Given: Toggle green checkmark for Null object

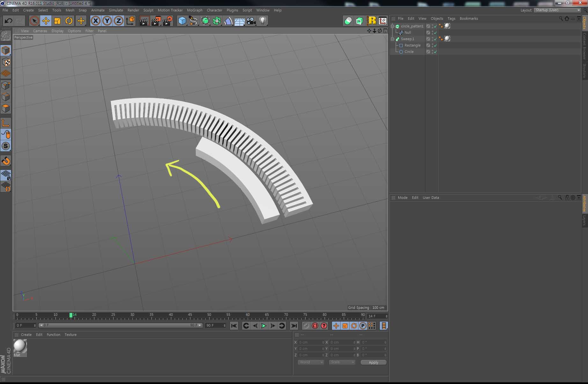Looking at the screenshot, I should (x=435, y=33).
